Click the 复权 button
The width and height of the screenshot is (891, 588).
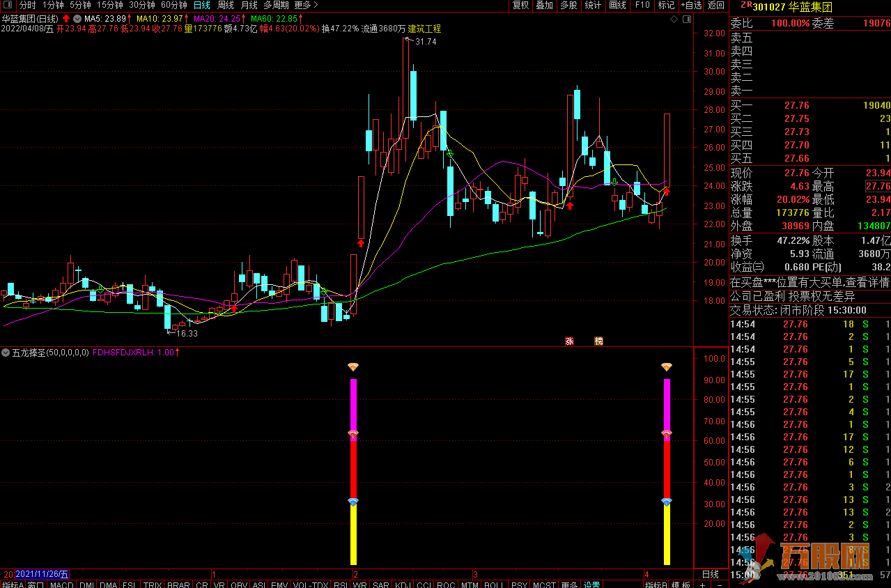click(520, 5)
